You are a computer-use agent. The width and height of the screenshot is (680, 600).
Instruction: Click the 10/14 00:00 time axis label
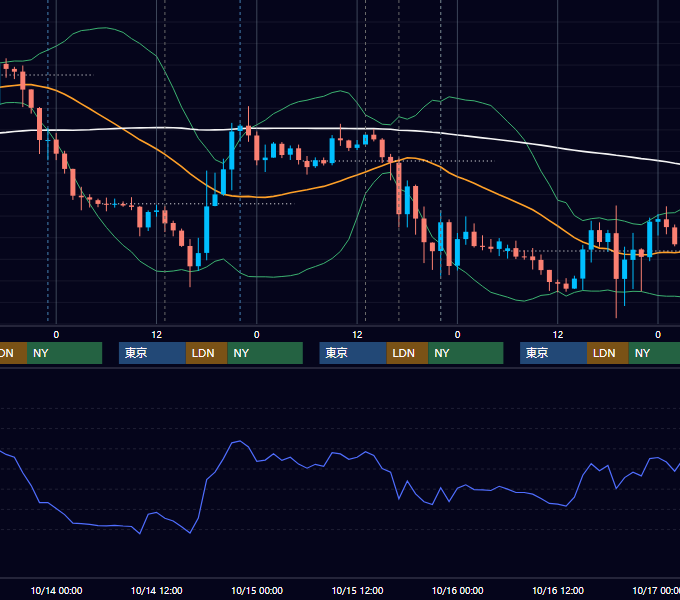point(56,590)
